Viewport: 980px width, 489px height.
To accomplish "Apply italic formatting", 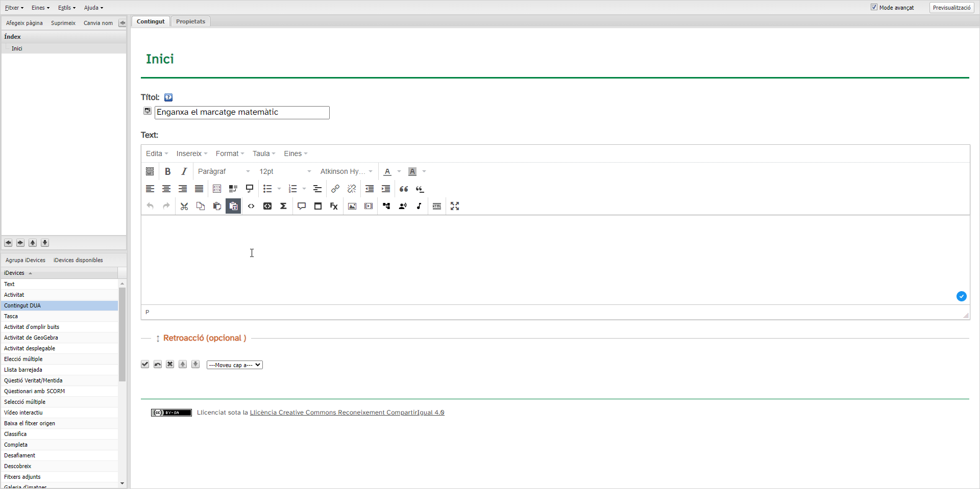I will point(184,171).
